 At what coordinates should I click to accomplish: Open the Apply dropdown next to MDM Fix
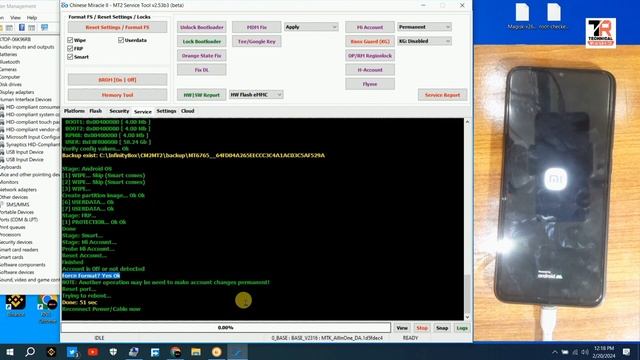click(311, 27)
